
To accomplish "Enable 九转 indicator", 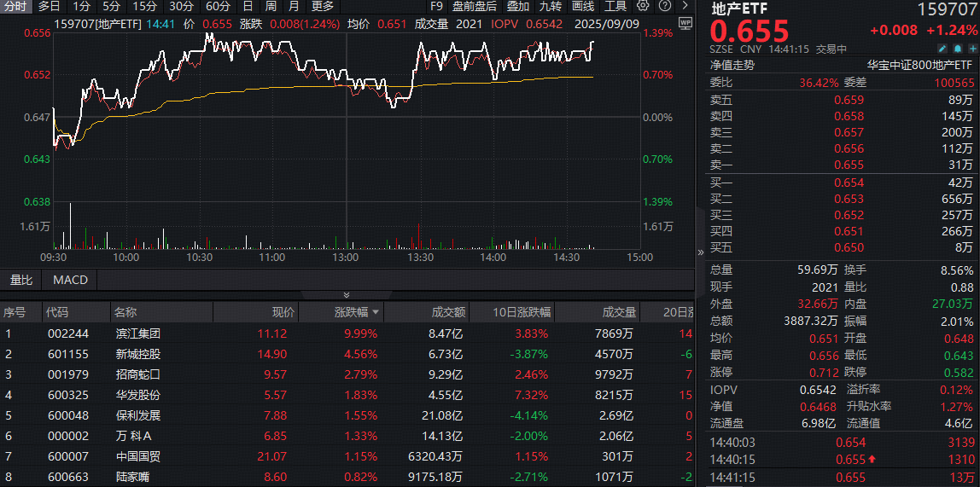I will pos(551,6).
